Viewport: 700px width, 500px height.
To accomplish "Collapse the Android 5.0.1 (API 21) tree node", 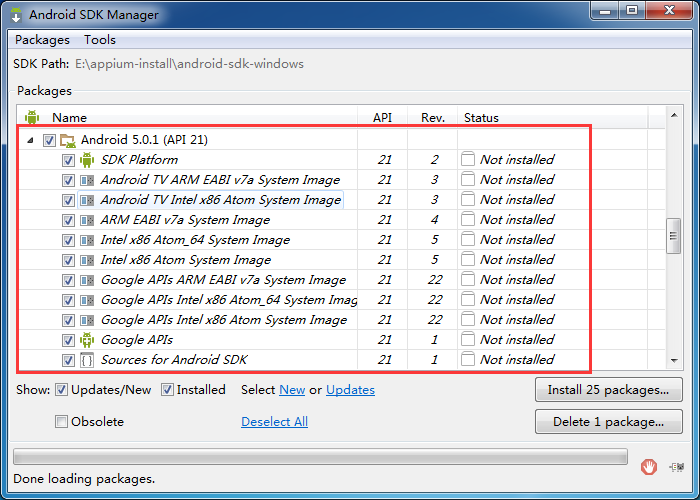I will coord(30,140).
